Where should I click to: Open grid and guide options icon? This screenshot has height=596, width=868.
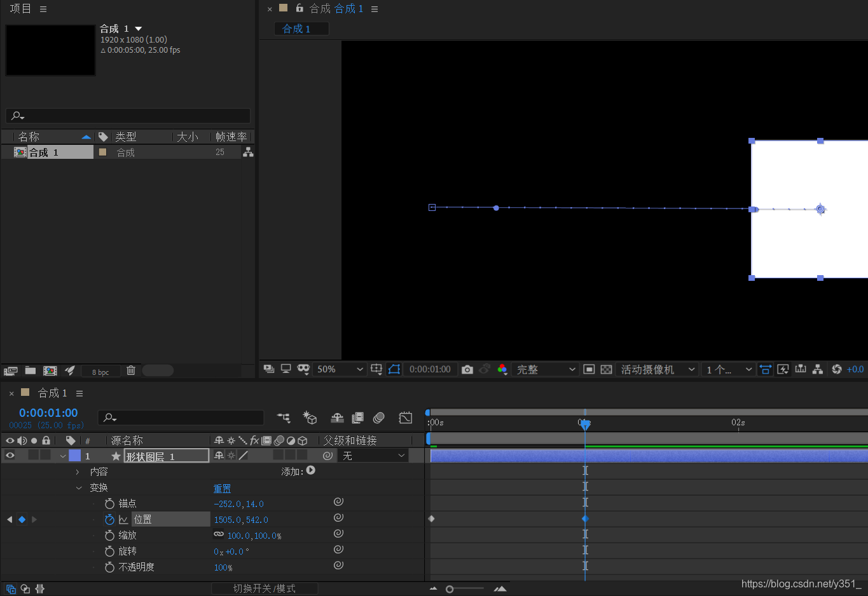coord(376,369)
